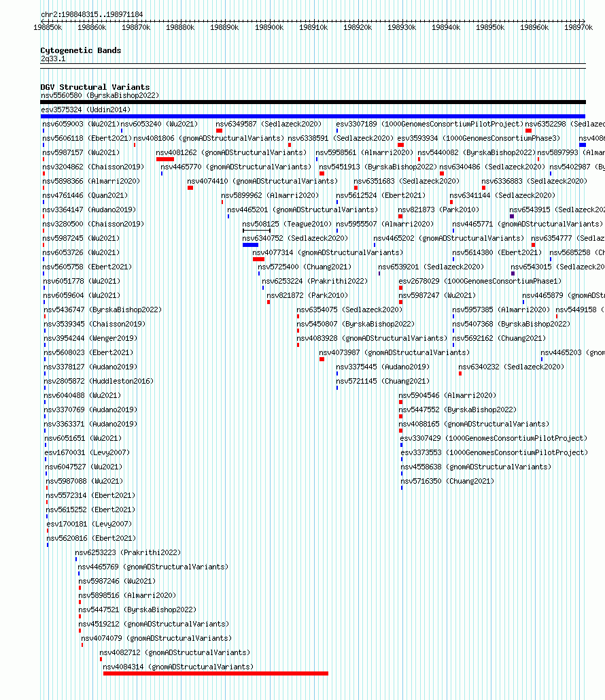The width and height of the screenshot is (605, 700).
Task: Select nsv5716350 (Chuang2021) label
Action: tap(447, 481)
